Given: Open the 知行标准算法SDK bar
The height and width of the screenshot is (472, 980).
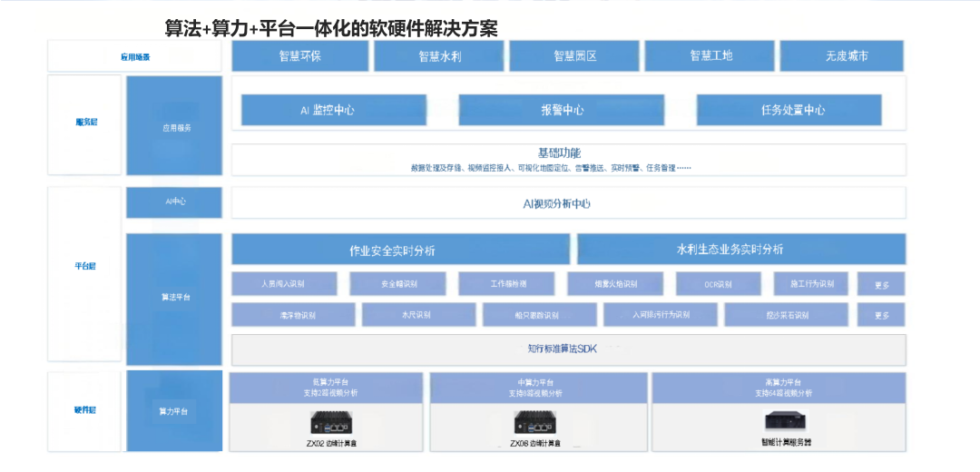Looking at the screenshot, I should [569, 349].
